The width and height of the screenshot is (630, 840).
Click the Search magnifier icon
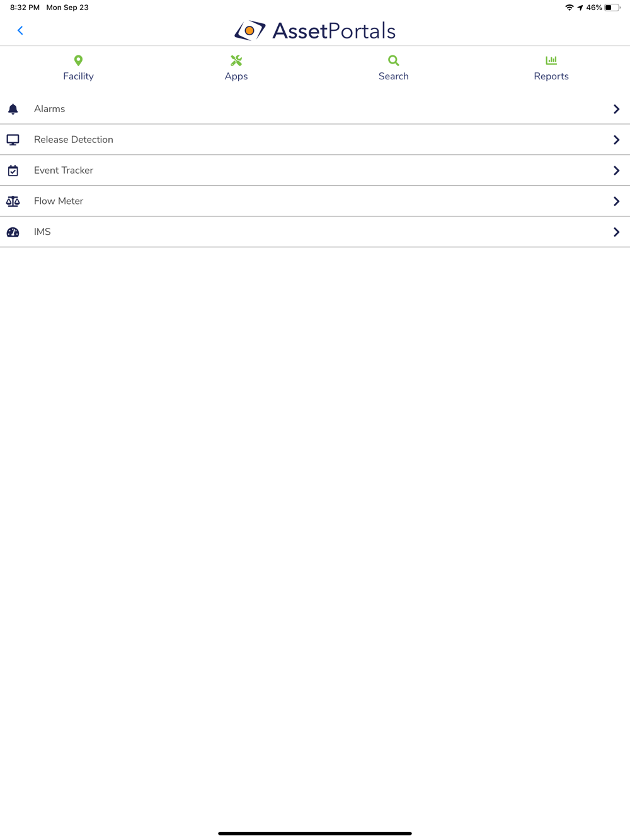[394, 60]
